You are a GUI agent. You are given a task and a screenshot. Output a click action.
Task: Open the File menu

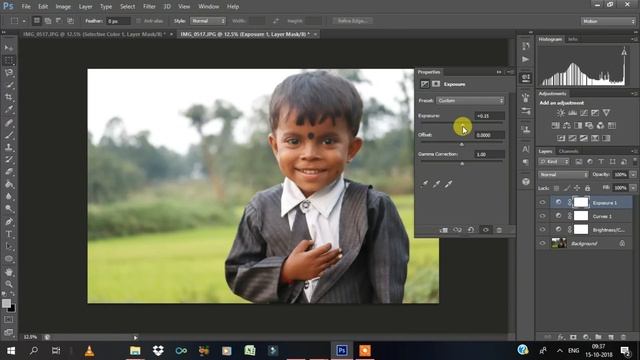26,7
